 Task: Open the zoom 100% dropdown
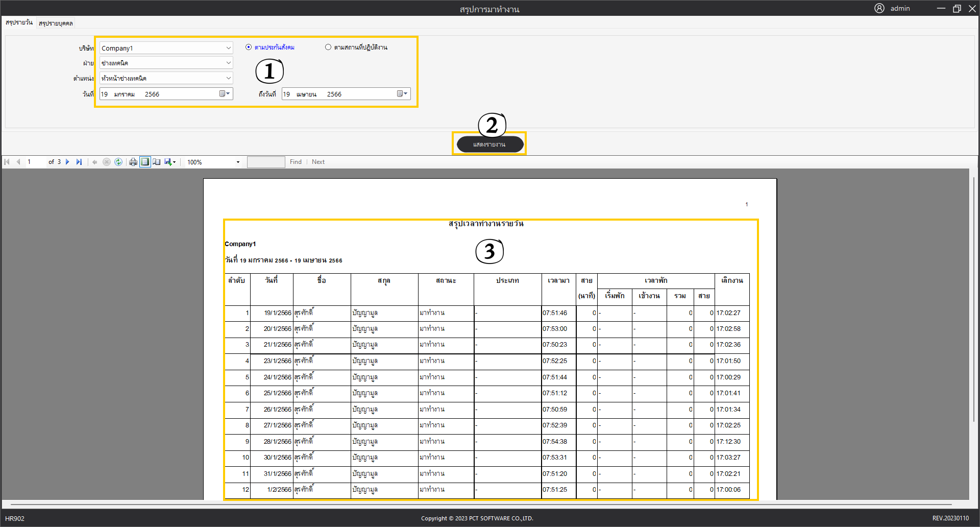[238, 162]
